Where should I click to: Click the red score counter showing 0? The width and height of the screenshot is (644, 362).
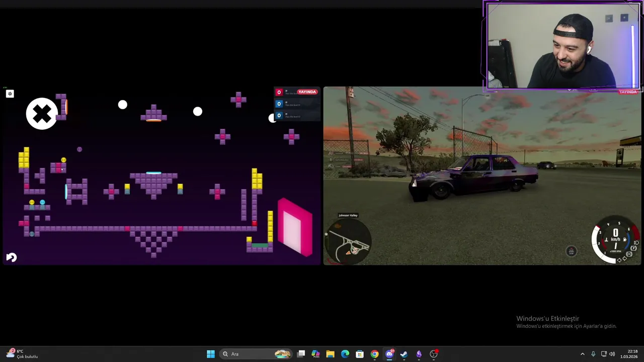(x=279, y=93)
